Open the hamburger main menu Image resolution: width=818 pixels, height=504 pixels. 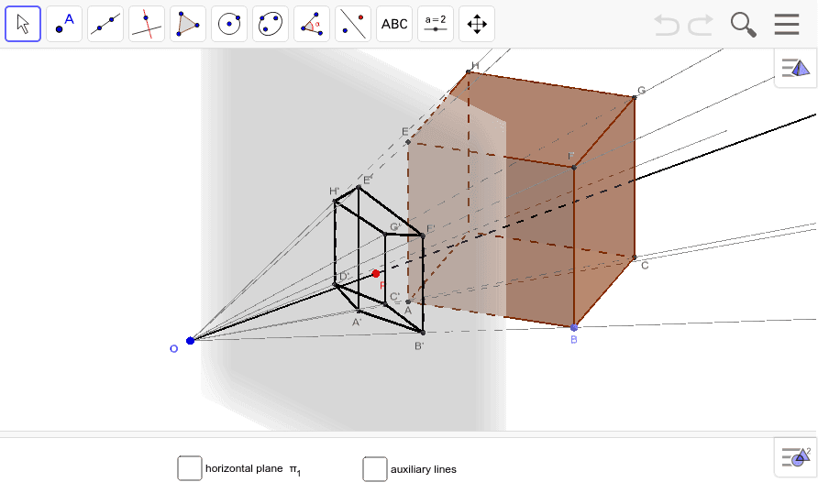[787, 24]
